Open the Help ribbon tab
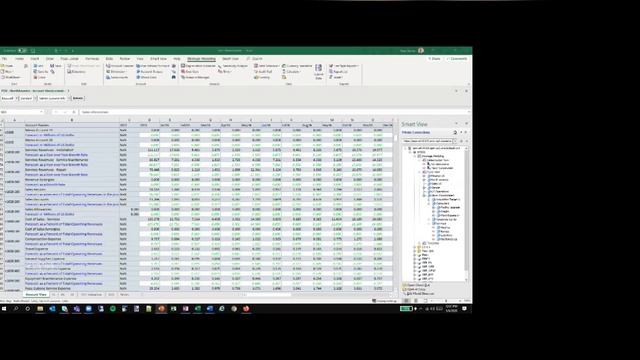Image resolution: width=640 pixels, height=360 pixels. 177,59
